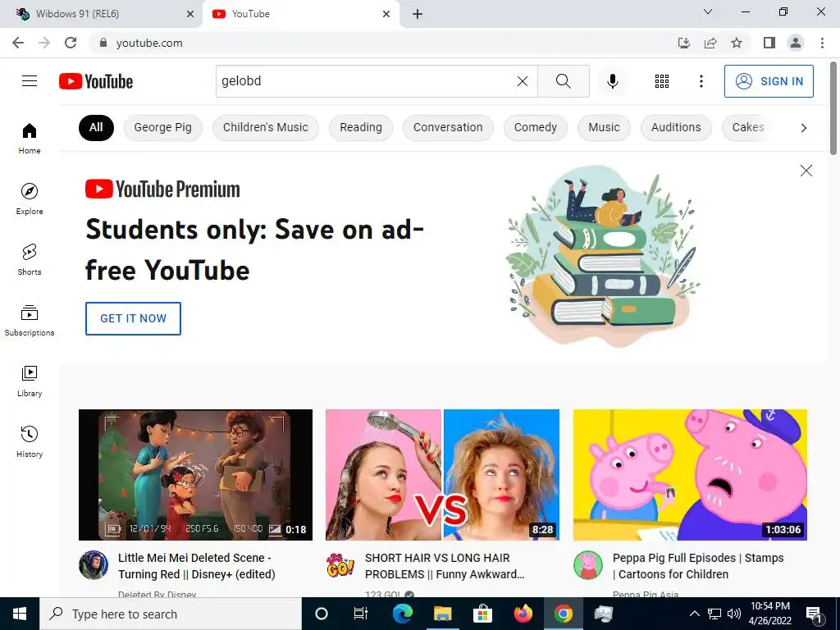Select the Reading chip
This screenshot has height=630, width=840.
[x=361, y=127]
